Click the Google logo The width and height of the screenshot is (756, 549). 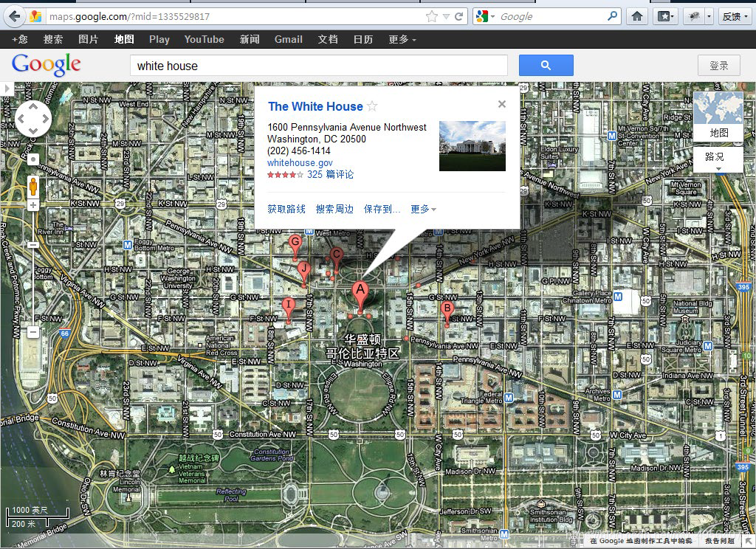tap(47, 65)
